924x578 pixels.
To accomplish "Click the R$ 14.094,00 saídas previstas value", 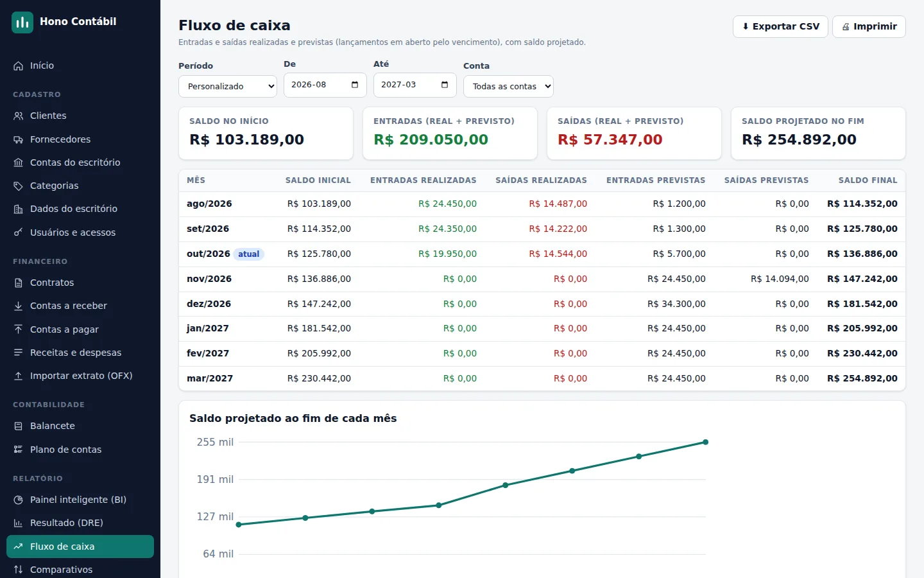I will click(x=780, y=279).
